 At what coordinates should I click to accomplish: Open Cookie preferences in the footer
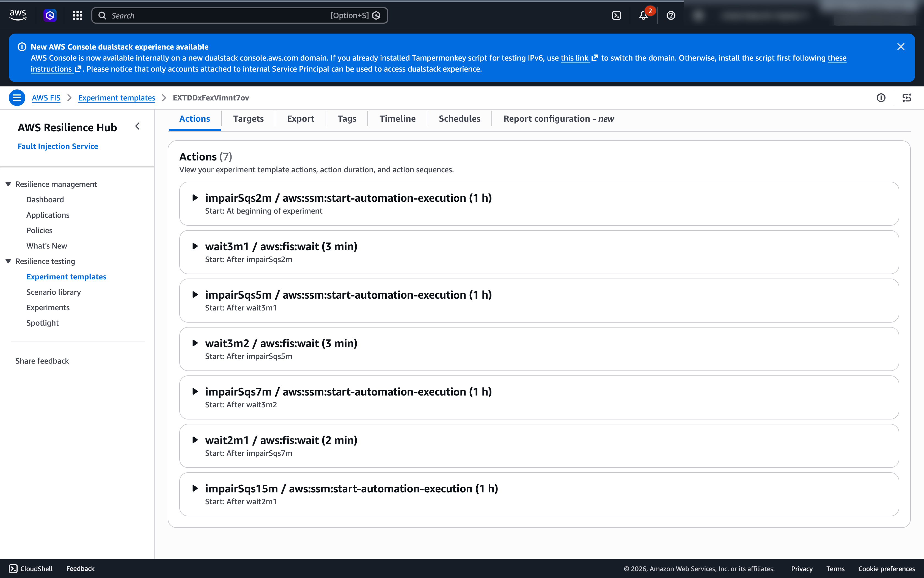coord(887,569)
